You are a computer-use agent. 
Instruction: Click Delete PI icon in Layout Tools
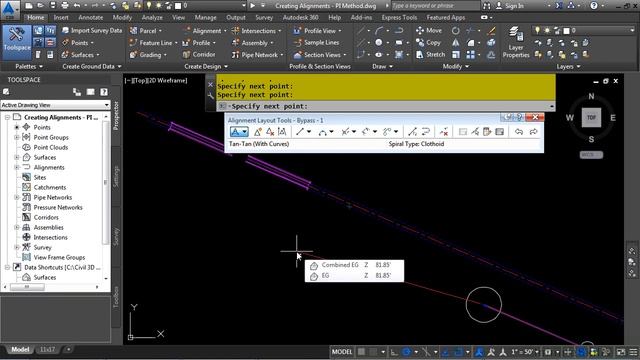pos(270,132)
